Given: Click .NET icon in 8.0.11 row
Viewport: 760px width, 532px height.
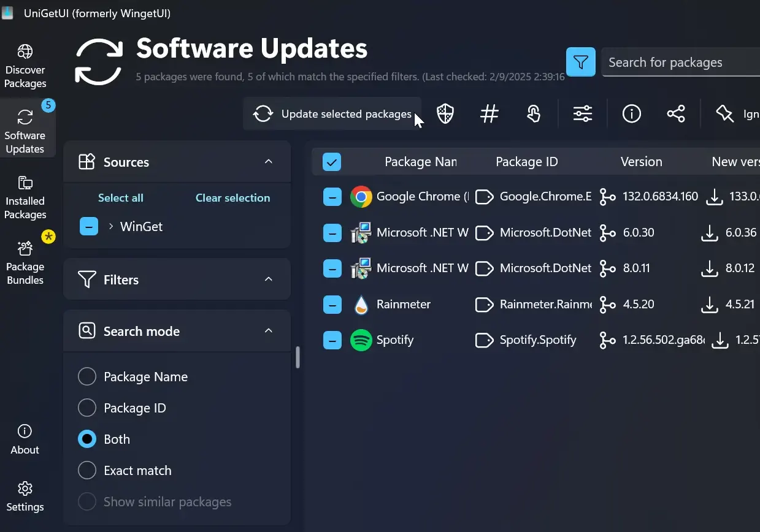Looking at the screenshot, I should (x=361, y=268).
